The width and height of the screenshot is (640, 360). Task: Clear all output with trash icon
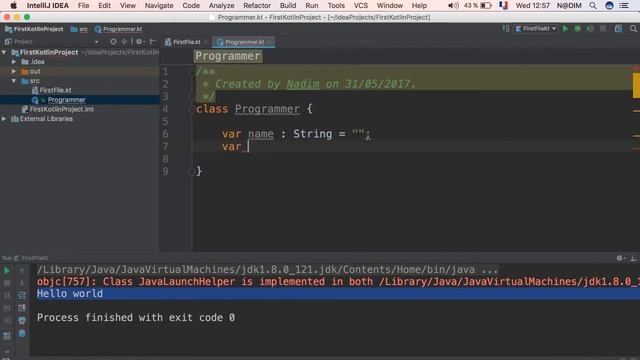22,333
